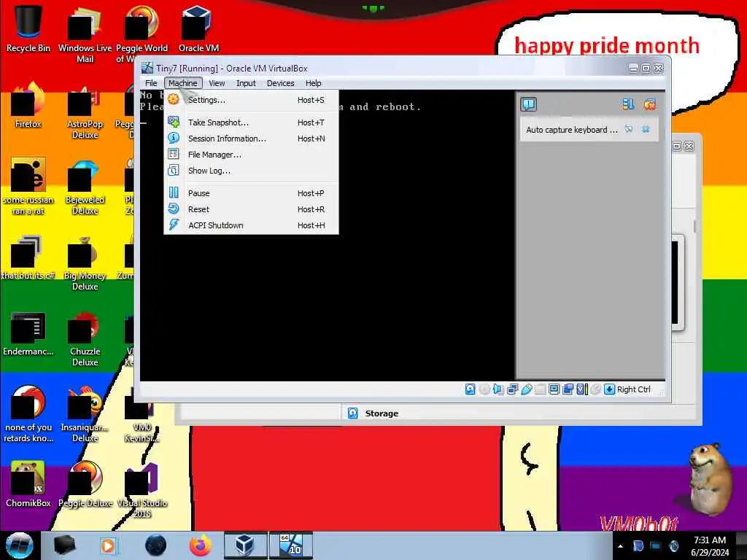The image size is (747, 560).
Task: Click the hard disk status bar indicator
Action: click(x=470, y=389)
